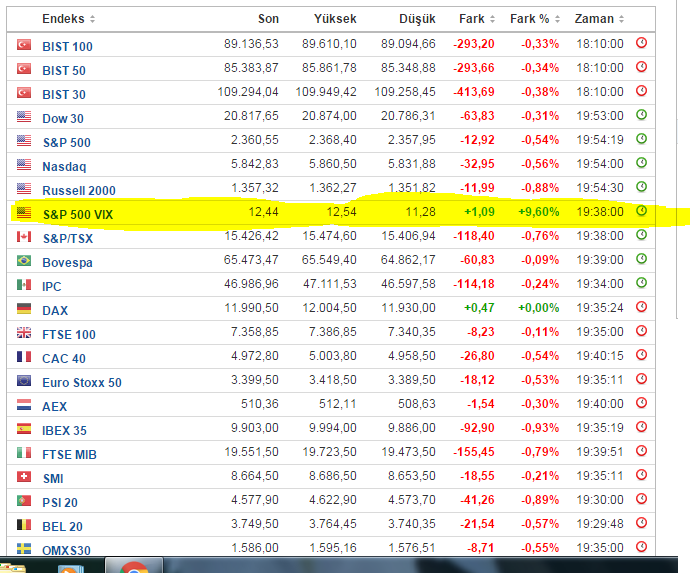Click the green clock icon in S&P/TSX row
Image resolution: width=690 pixels, height=573 pixels.
tap(642, 235)
